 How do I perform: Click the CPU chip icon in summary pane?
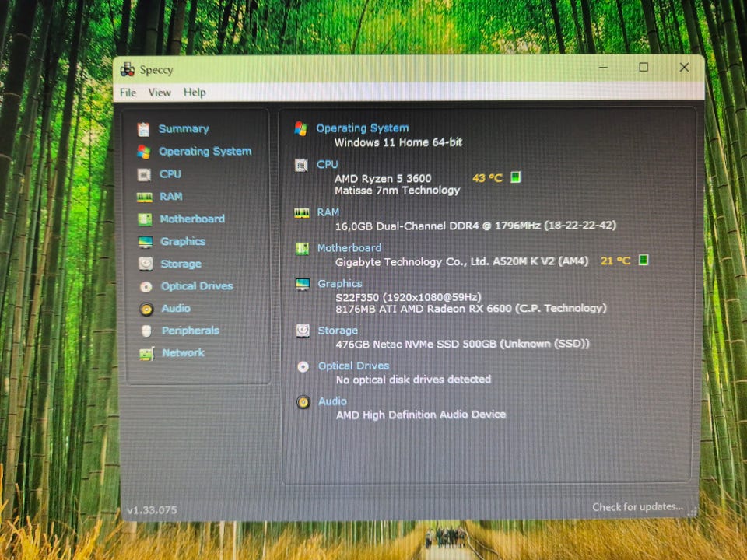[x=301, y=165]
